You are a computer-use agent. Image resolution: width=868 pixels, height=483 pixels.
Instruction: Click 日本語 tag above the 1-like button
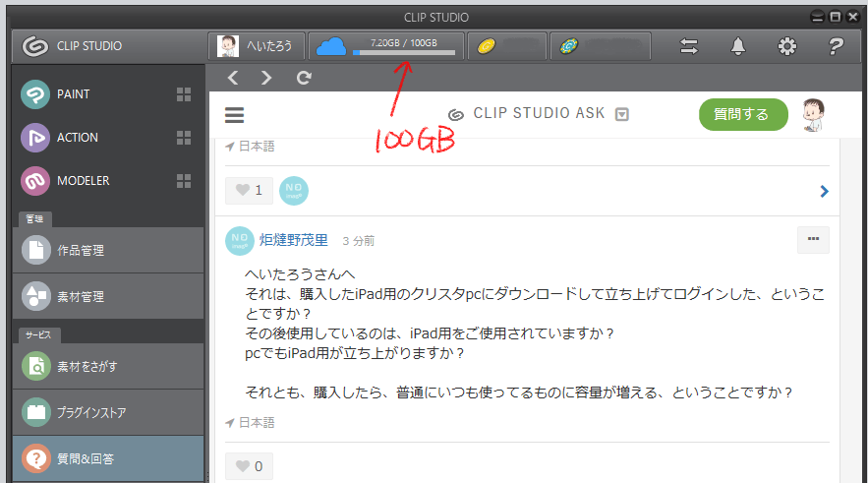(257, 147)
